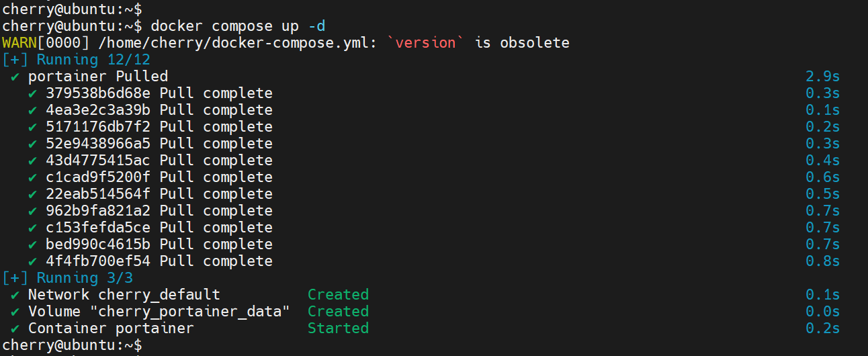Screen dimensions: 868x356
Task: Click the last cherry@ubuntu prompt line
Action: (72, 345)
